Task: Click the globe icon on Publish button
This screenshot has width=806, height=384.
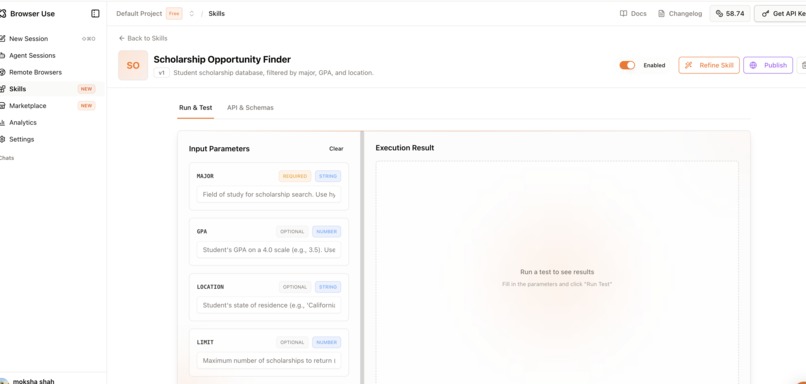Action: tap(754, 65)
